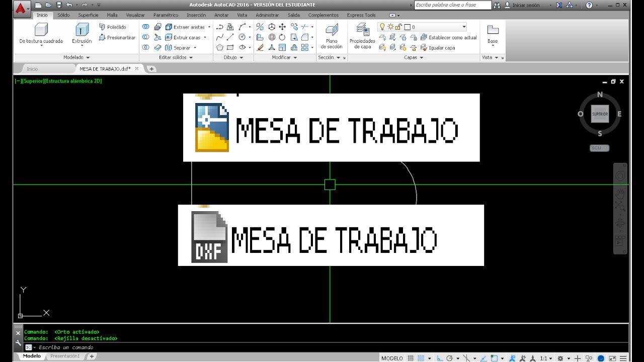644x362 pixels.
Task: Click the New file quick-access icon
Action: click(x=38, y=5)
